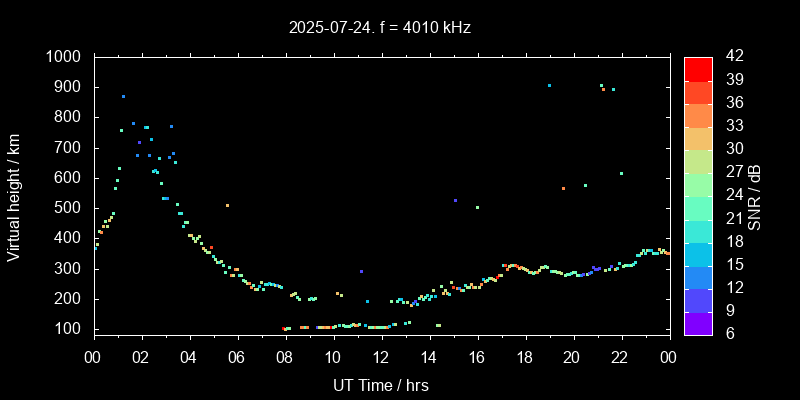This screenshot has height=400, width=800.
Task: Select the orange data point near 510 km before 06 hrs
Action: [227, 206]
